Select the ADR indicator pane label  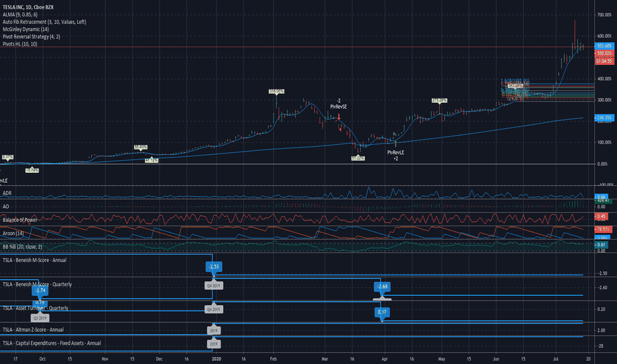pyautogui.click(x=7, y=193)
